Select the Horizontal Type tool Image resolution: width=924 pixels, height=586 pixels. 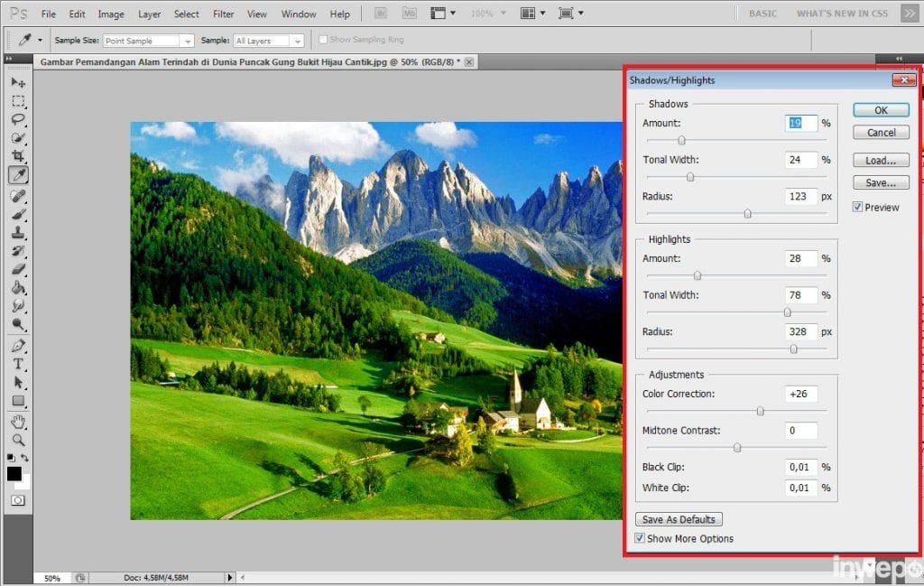18,364
